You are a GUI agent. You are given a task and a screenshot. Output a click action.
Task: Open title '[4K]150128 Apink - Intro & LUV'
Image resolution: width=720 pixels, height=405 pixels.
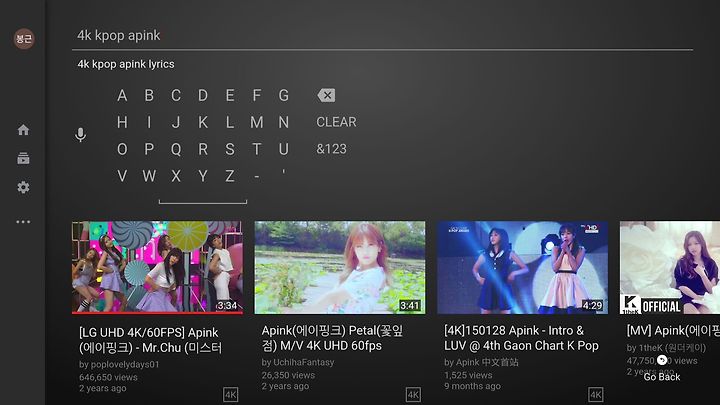tap(521, 338)
